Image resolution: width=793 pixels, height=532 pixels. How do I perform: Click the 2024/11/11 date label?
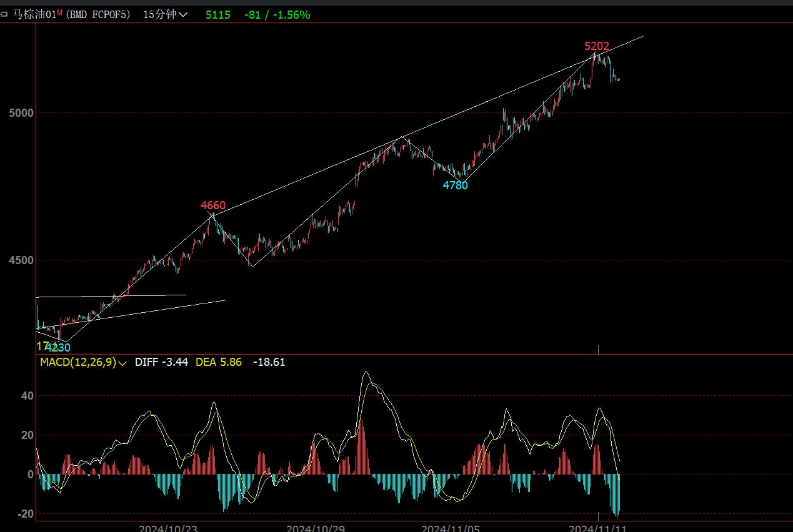pyautogui.click(x=597, y=528)
